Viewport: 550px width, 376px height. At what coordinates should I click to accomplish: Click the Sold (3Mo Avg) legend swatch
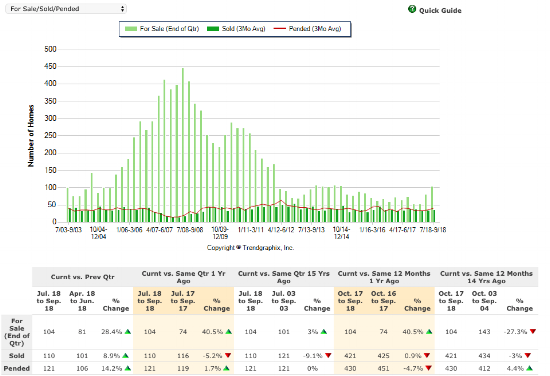click(x=213, y=29)
